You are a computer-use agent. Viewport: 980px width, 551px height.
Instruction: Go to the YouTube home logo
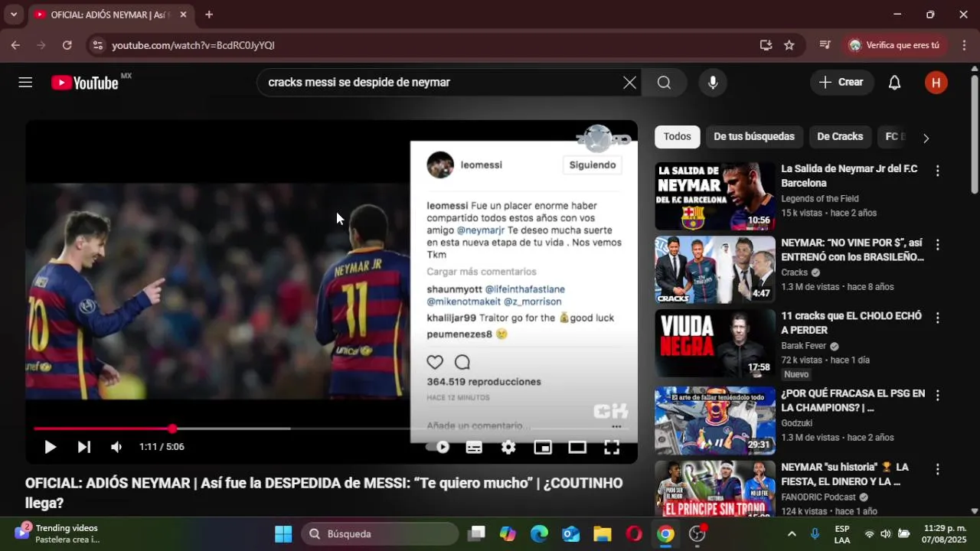coord(85,83)
